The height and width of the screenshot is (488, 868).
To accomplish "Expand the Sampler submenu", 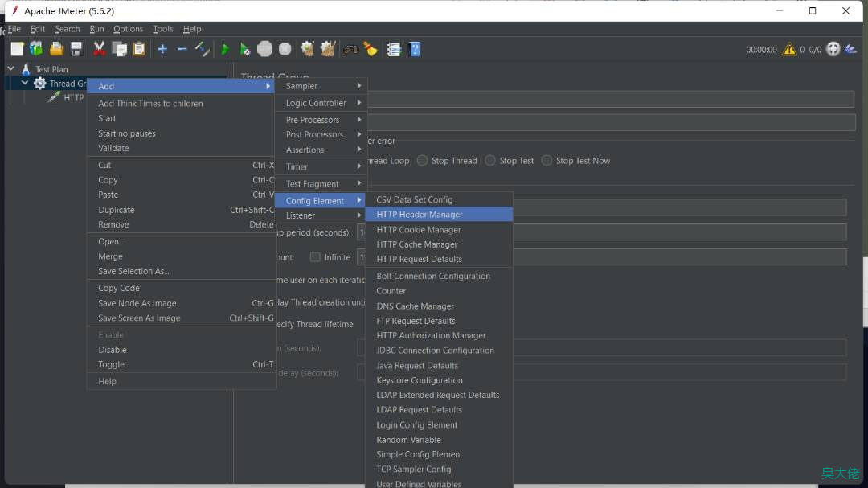I will pos(321,86).
